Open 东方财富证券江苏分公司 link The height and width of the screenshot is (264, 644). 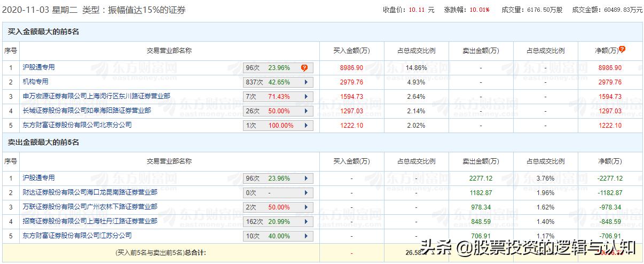coord(77,236)
